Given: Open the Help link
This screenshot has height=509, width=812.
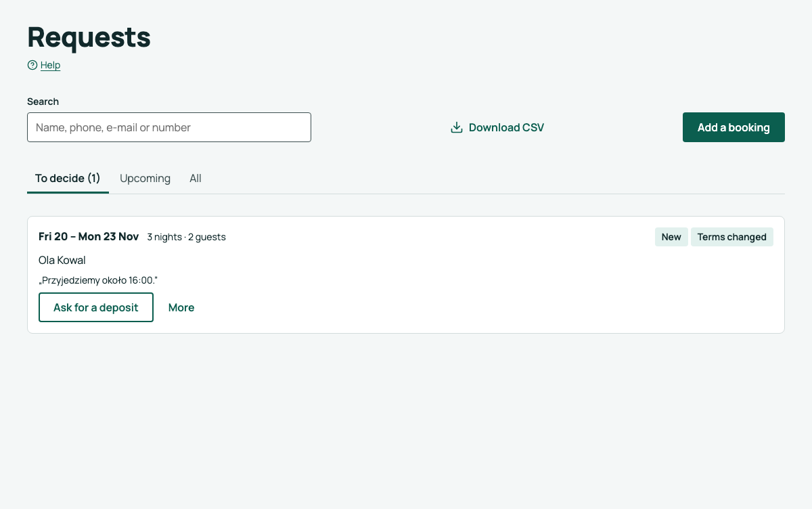Looking at the screenshot, I should coord(50,65).
